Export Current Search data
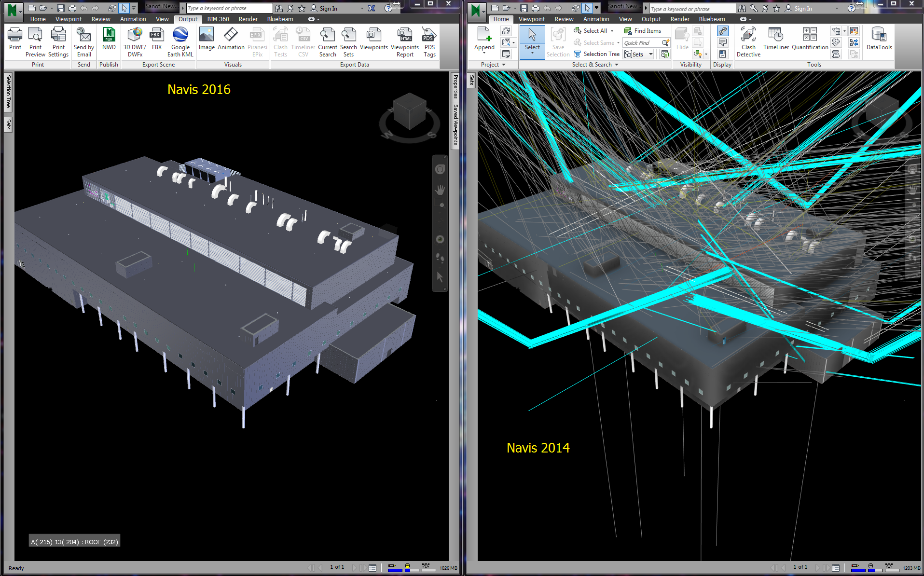Screen dimensions: 924x576 tap(328, 42)
